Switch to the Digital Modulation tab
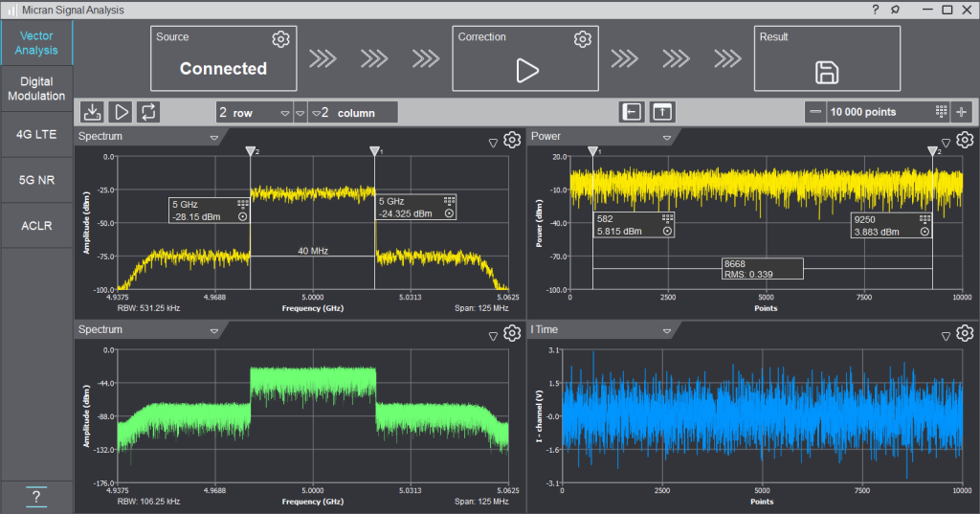980x514 pixels. (x=36, y=89)
